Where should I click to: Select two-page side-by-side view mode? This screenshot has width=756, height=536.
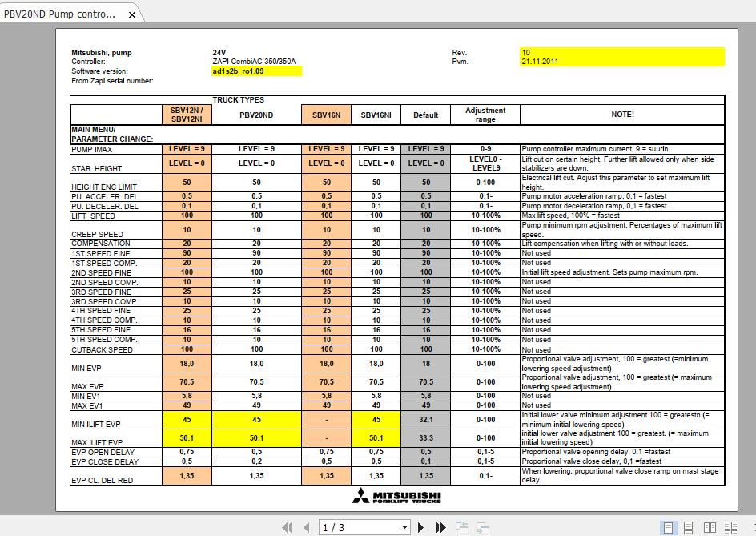pyautogui.click(x=710, y=527)
